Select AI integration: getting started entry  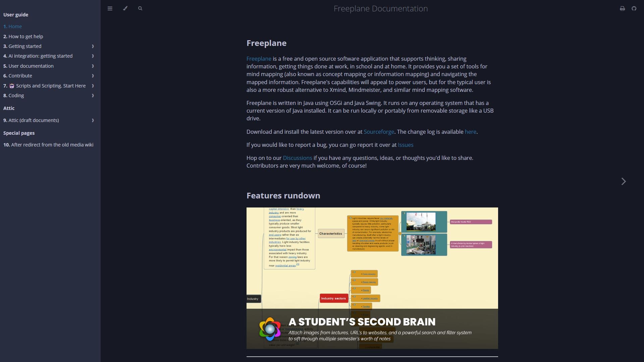point(38,56)
